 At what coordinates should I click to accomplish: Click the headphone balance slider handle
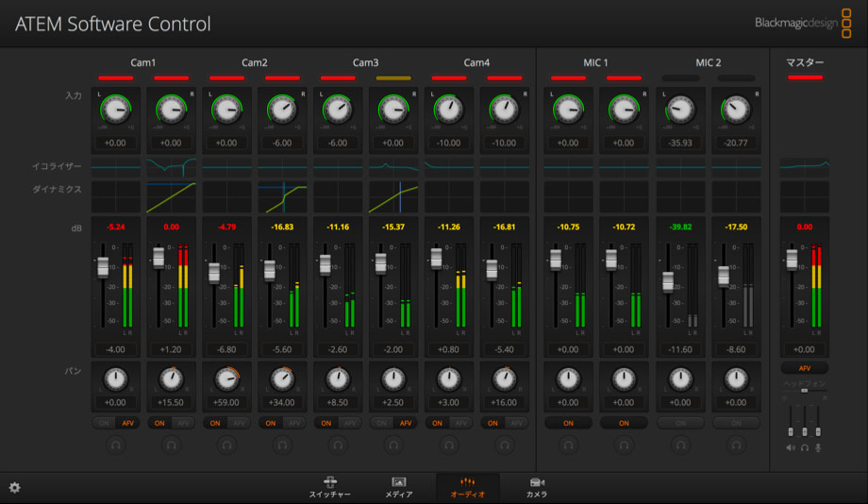click(805, 391)
